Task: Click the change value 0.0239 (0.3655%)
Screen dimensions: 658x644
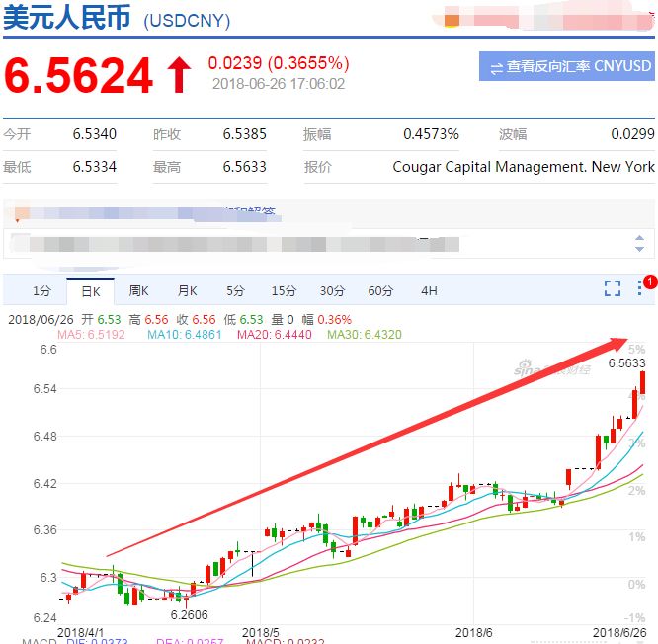Action: click(x=279, y=63)
